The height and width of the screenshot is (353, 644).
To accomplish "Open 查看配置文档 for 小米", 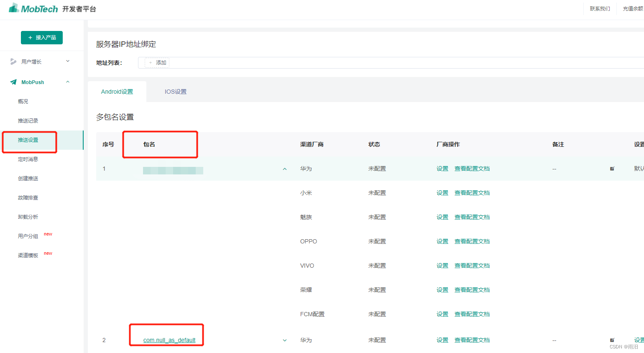I will [x=472, y=193].
